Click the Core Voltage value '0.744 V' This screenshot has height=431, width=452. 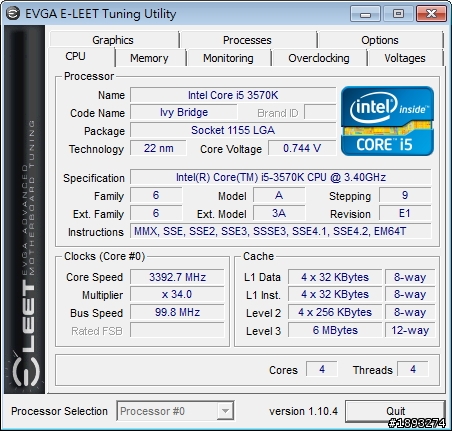click(x=302, y=148)
